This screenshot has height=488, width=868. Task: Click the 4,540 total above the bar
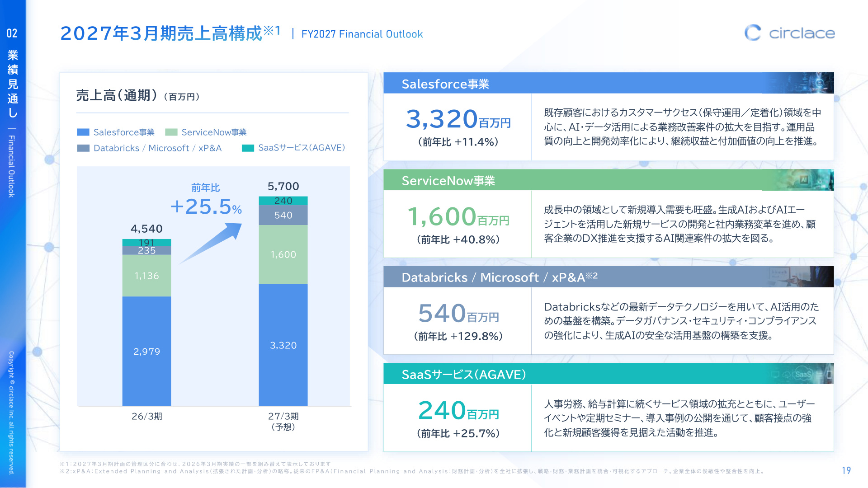point(146,229)
